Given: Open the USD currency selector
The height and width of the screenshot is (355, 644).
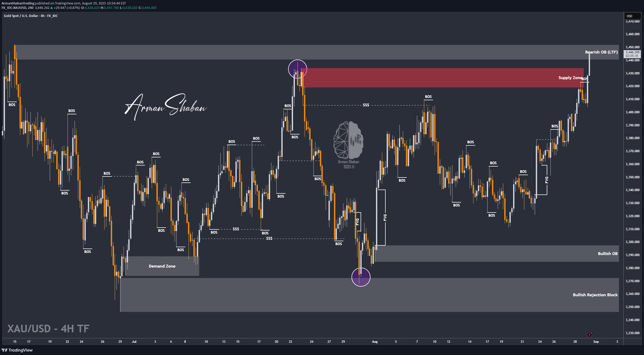Looking at the screenshot, I should tap(632, 16).
